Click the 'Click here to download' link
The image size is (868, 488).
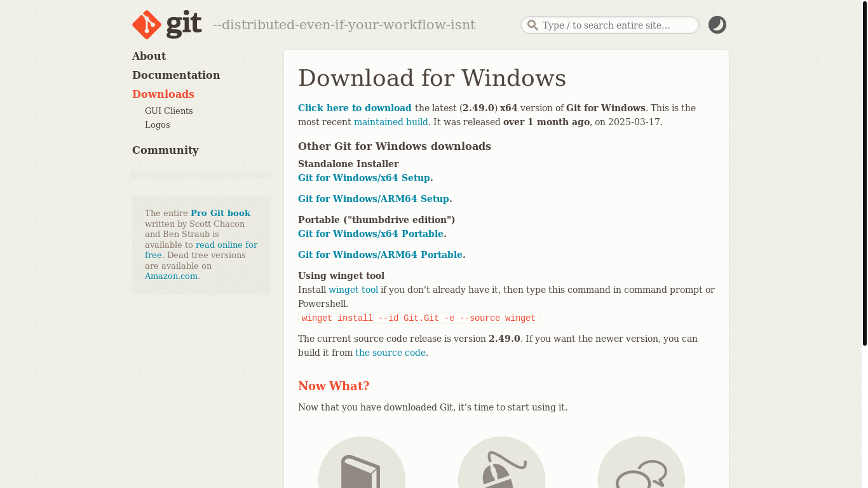click(355, 108)
